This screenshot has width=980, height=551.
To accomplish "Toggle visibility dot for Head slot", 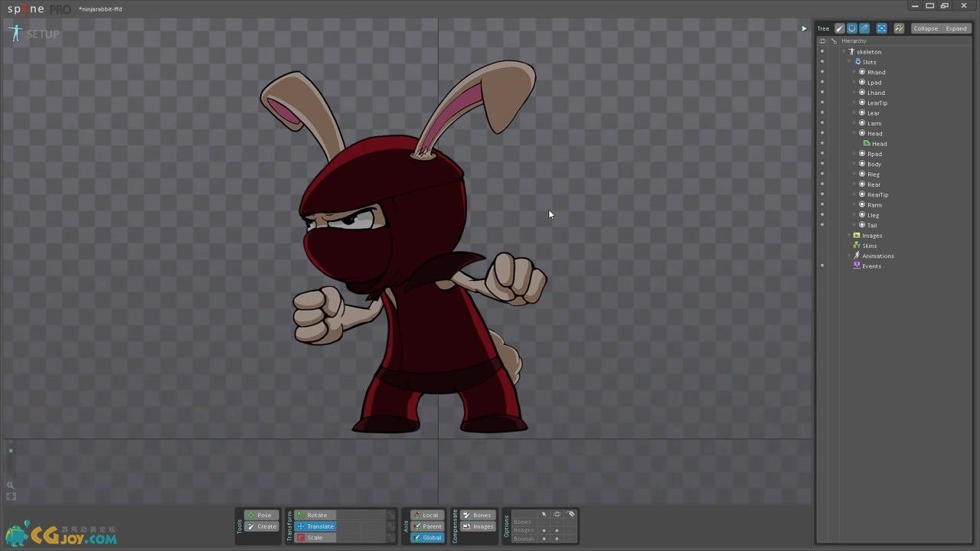I will pos(822,133).
